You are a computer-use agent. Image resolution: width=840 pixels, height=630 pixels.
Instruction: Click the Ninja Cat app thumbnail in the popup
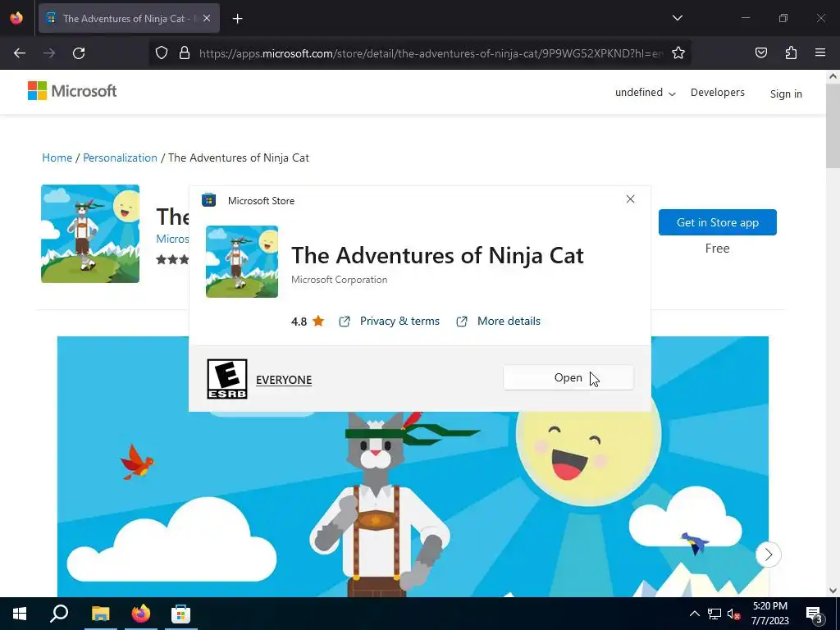[242, 262]
